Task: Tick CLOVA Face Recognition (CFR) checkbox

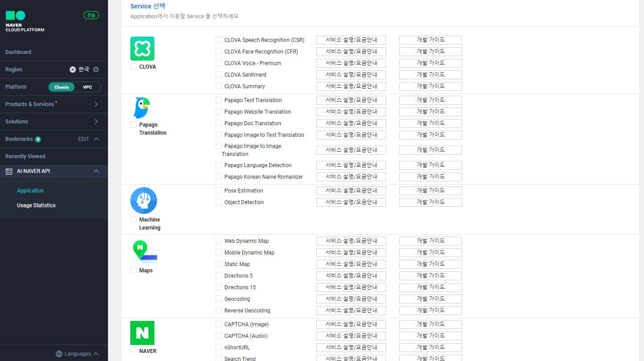Action: pos(219,51)
